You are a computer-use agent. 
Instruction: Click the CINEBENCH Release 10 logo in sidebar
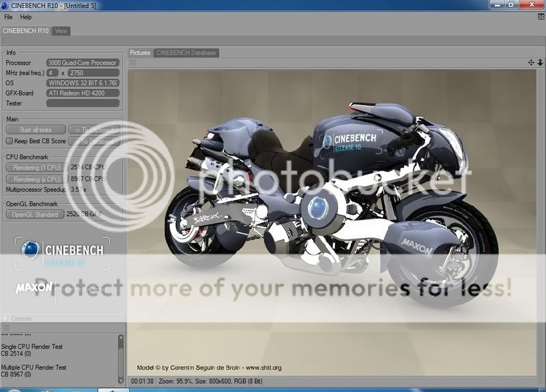(63, 253)
